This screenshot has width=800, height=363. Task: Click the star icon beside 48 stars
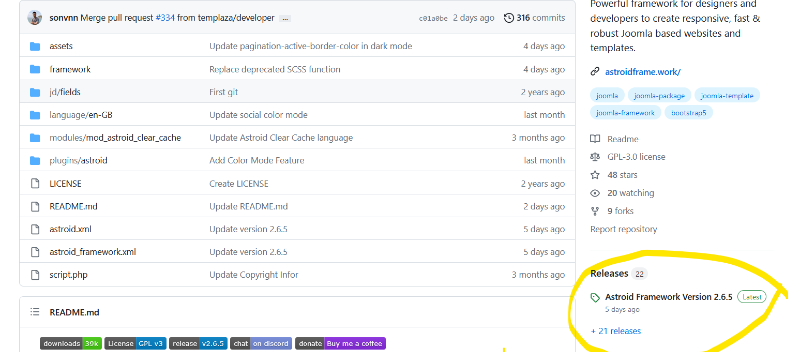point(595,175)
